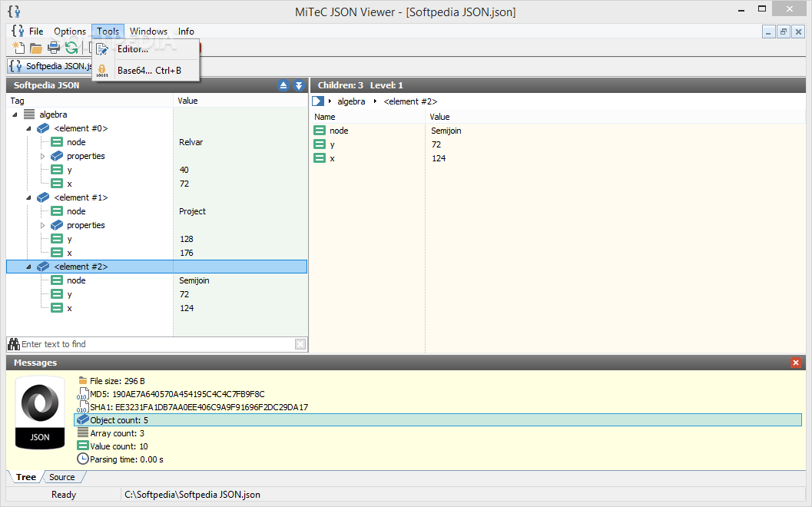Collapse the <element #1> node
Image resolution: width=812 pixels, height=507 pixels.
[29, 197]
